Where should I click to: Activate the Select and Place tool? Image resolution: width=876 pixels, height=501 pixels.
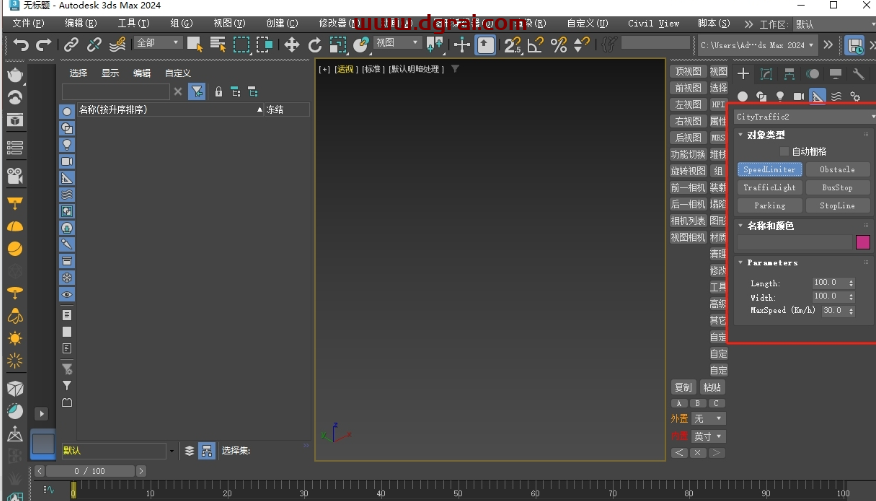click(361, 45)
